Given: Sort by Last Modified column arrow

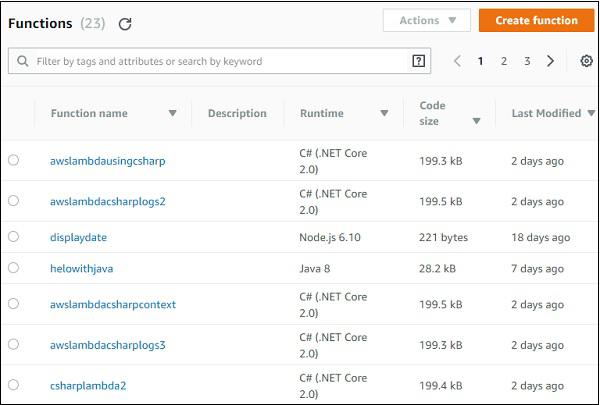Looking at the screenshot, I should (589, 114).
